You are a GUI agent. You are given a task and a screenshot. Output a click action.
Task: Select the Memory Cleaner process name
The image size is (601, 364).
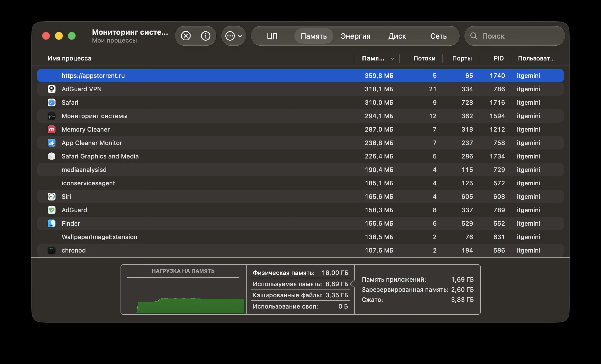coord(86,129)
